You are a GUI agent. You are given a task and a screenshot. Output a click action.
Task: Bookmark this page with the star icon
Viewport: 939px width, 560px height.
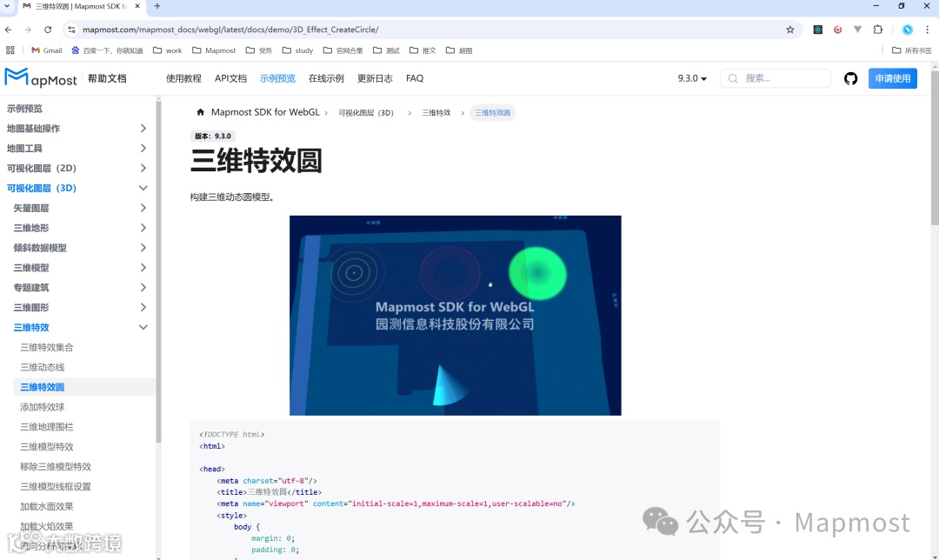pyautogui.click(x=789, y=30)
